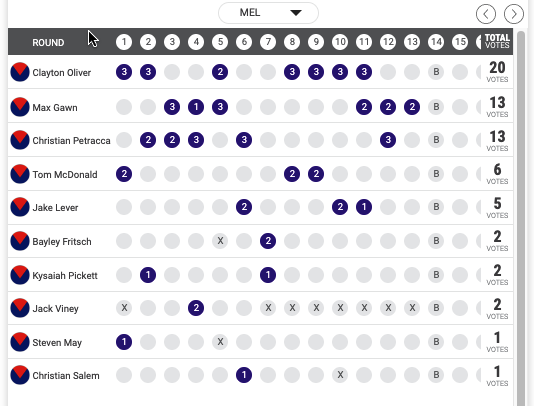This screenshot has height=406, width=534.
Task: Click the vertical scrollbar on right
Action: (x=521, y=218)
